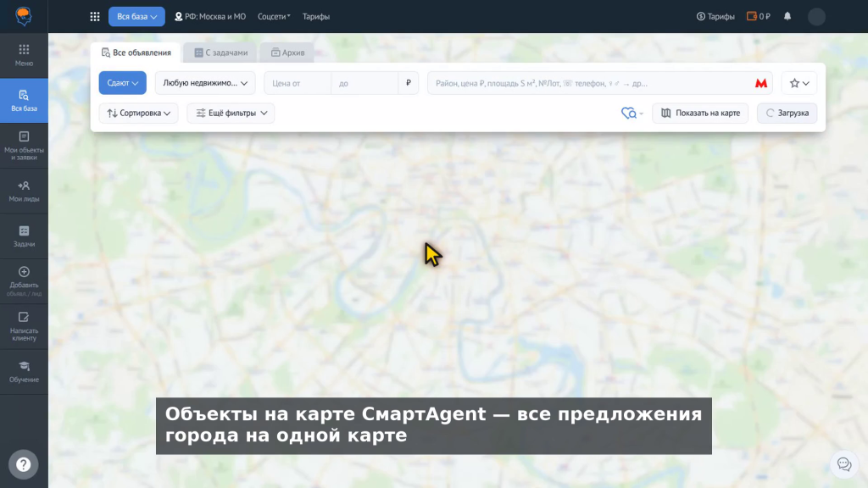Click the SmartAgent logo icon
Screen dimensions: 868x488
(x=24, y=16)
